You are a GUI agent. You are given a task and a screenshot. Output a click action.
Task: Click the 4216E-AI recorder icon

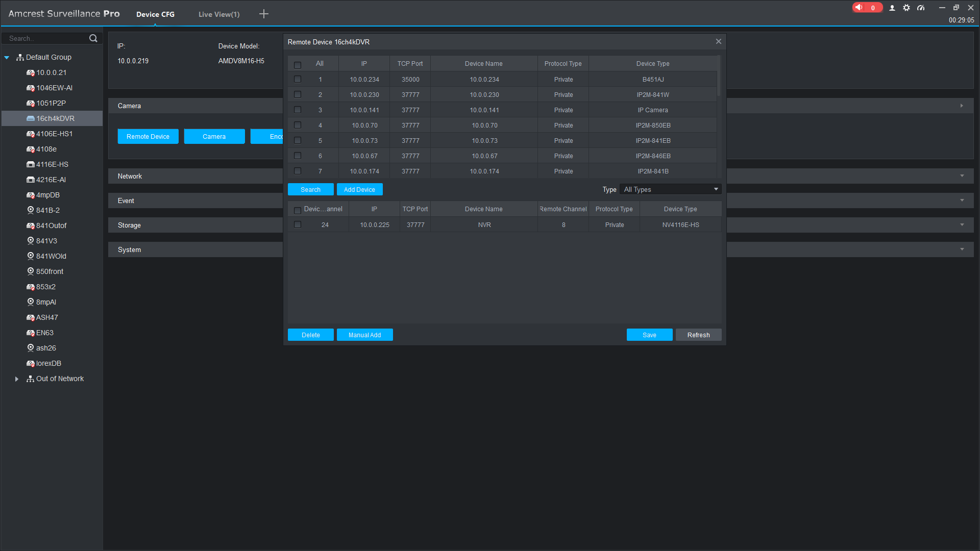pos(31,180)
